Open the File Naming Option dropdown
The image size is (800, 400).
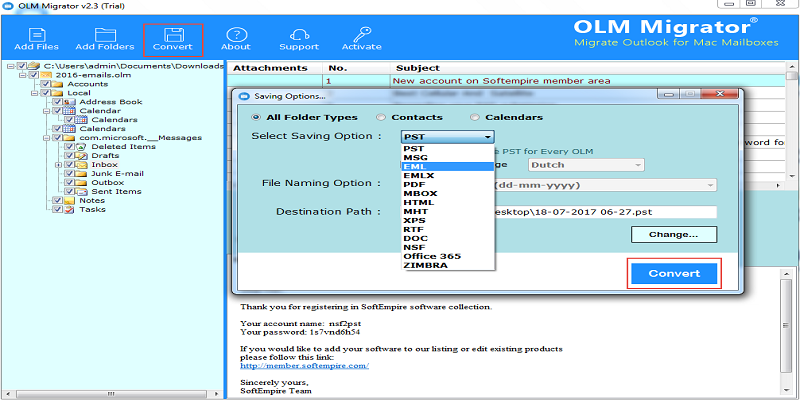click(x=605, y=185)
